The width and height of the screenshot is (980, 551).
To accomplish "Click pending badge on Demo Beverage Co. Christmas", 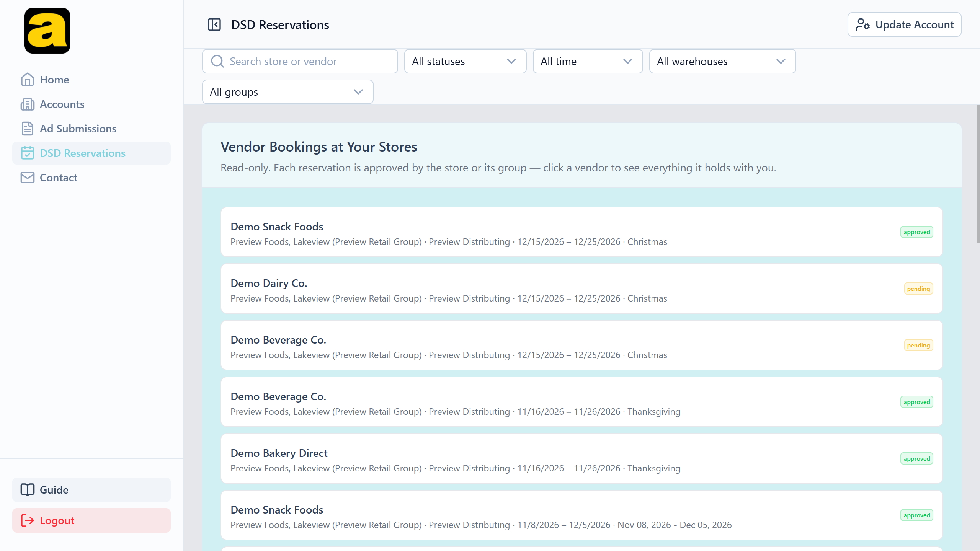I will [x=918, y=345].
